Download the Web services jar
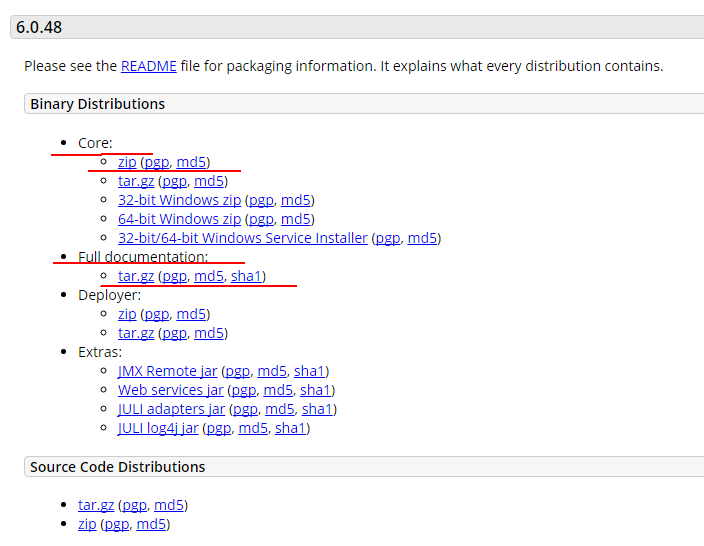The width and height of the screenshot is (704, 546). (x=171, y=390)
